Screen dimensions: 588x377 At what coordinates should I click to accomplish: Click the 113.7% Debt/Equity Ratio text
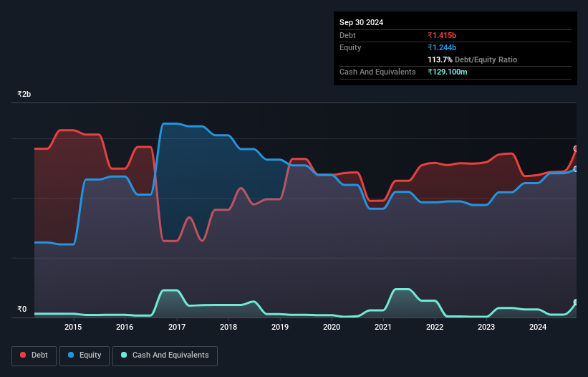point(472,59)
